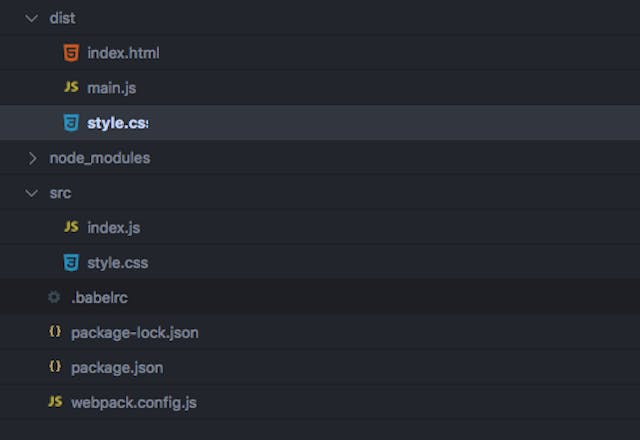Click the JS icon beside index.js
This screenshot has height=440, width=640.
click(x=71, y=227)
